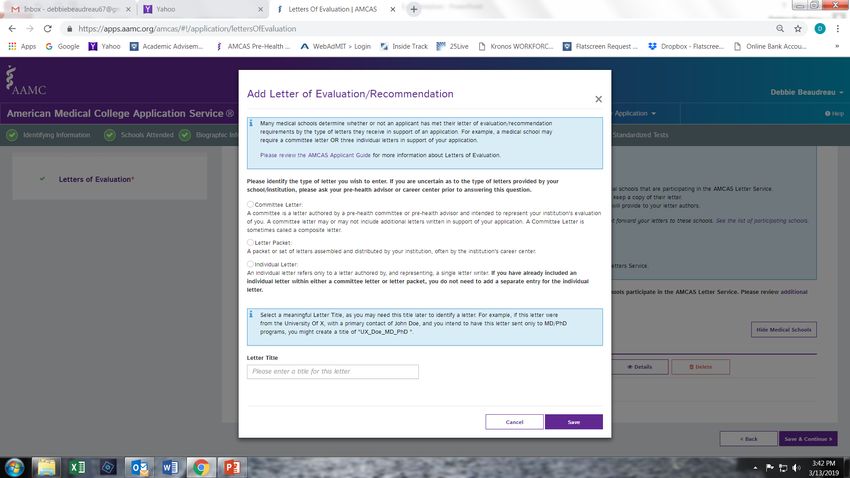850x478 pixels.
Task: Click the Help link in the header
Action: (834, 113)
